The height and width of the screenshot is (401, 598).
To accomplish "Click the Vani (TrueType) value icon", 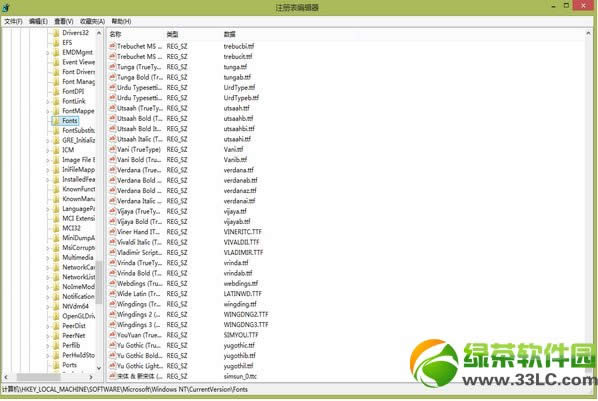I will [113, 149].
